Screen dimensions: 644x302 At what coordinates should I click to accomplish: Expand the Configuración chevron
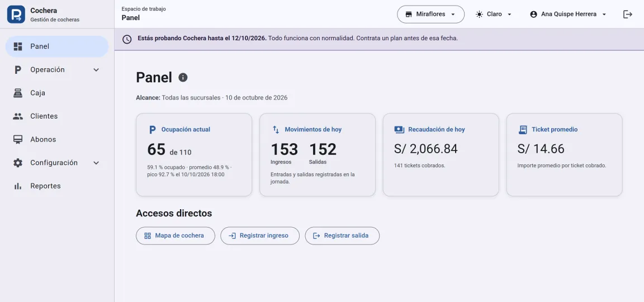click(x=96, y=163)
